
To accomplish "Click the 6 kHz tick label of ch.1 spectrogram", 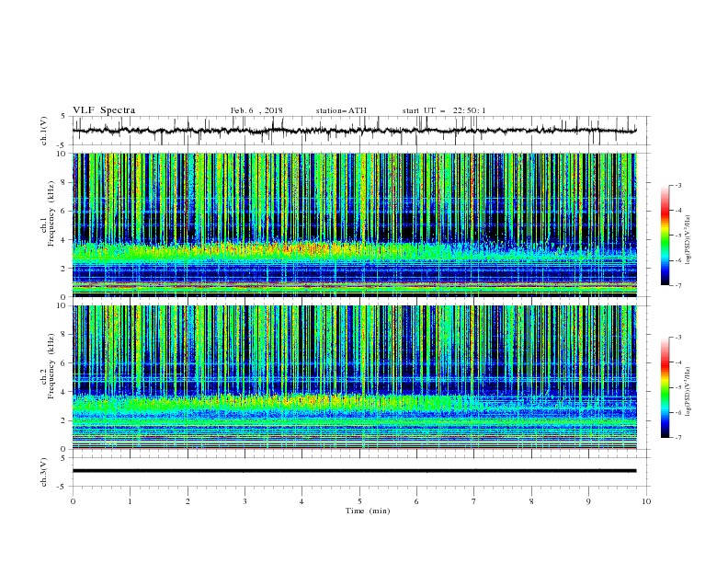I will coord(63,212).
